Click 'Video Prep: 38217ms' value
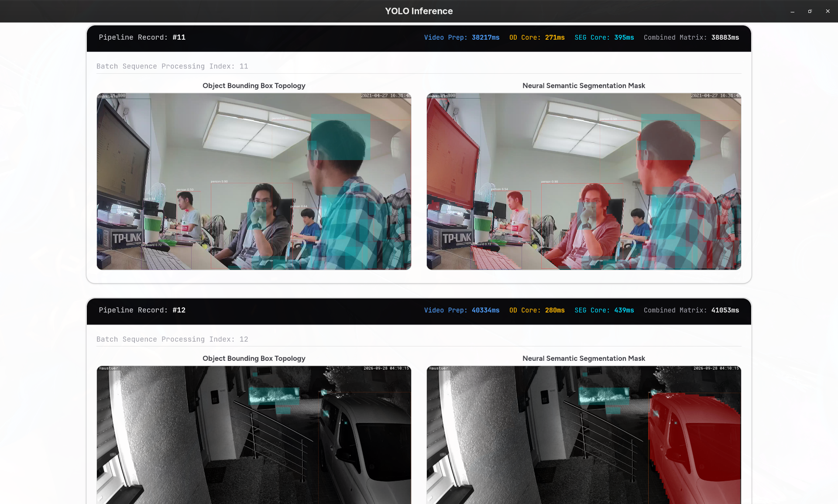 (x=462, y=38)
